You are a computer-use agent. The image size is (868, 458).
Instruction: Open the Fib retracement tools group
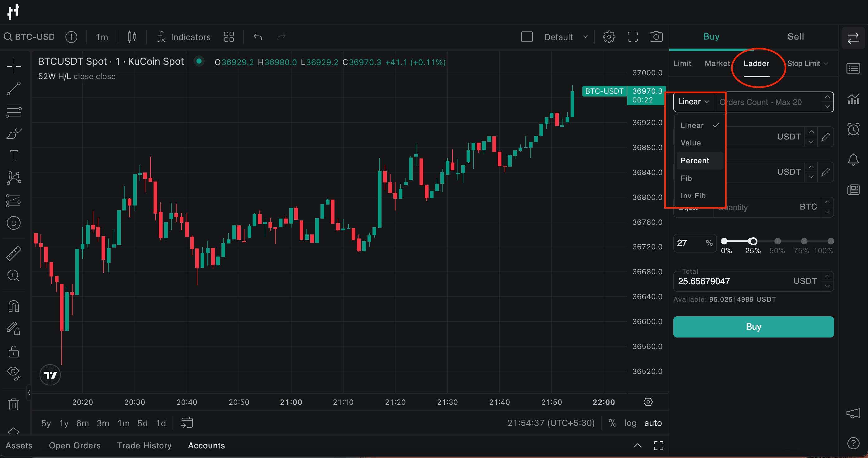[13, 111]
